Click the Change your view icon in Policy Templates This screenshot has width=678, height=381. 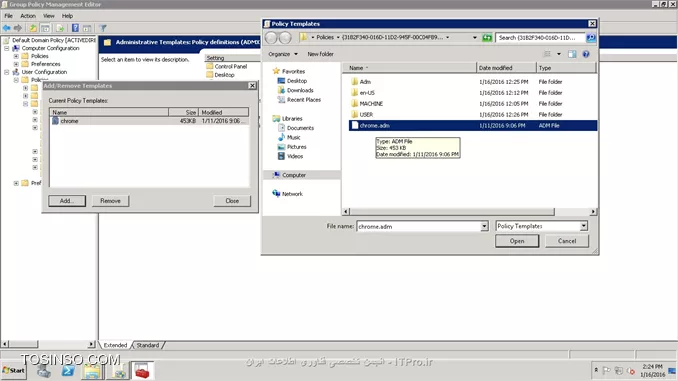click(547, 54)
